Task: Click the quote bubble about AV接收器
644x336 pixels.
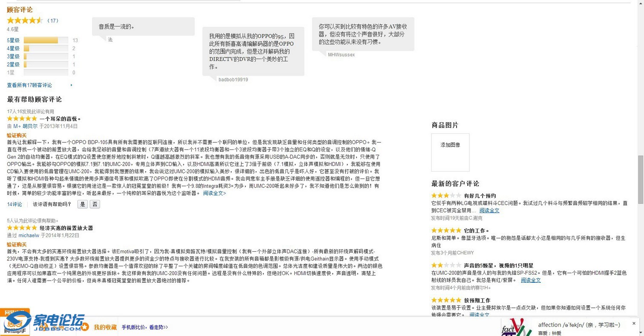Action: click(363, 34)
